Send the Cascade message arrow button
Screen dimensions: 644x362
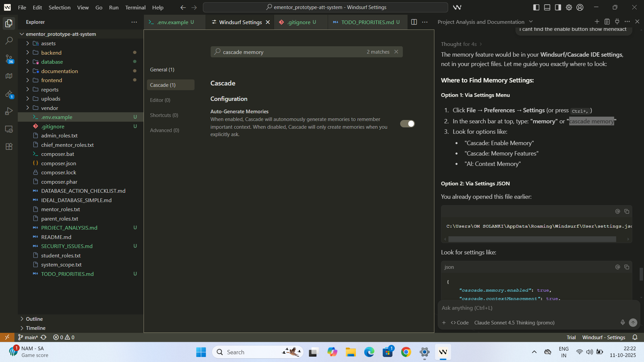[x=633, y=322]
